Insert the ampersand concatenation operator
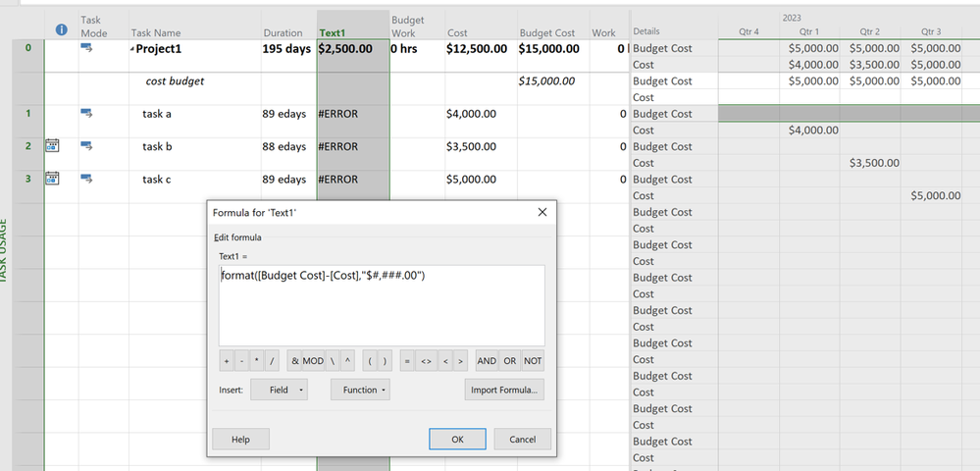This screenshot has width=980, height=471. (x=294, y=361)
